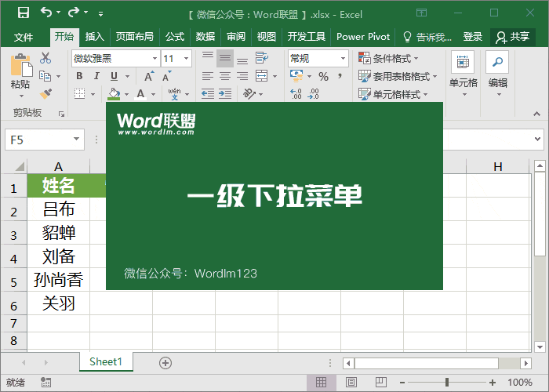Click the Save icon in quick access toolbar
Screen dimensions: 549x392
(23, 13)
